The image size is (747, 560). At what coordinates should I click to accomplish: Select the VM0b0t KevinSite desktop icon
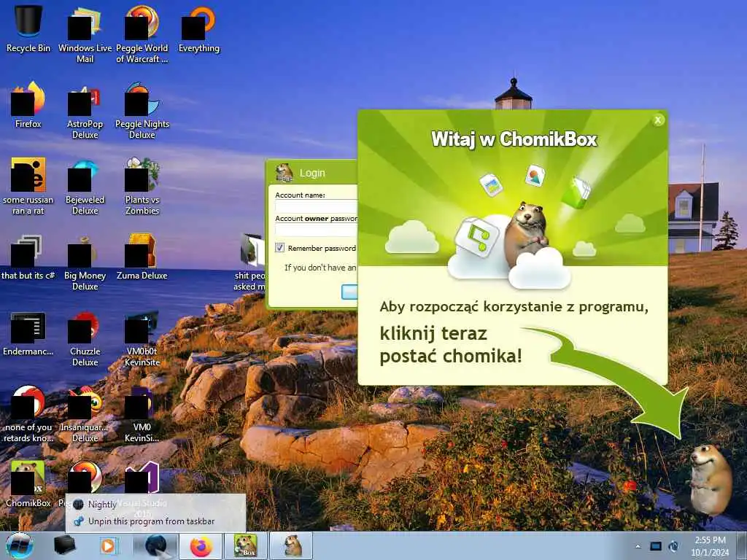click(142, 338)
